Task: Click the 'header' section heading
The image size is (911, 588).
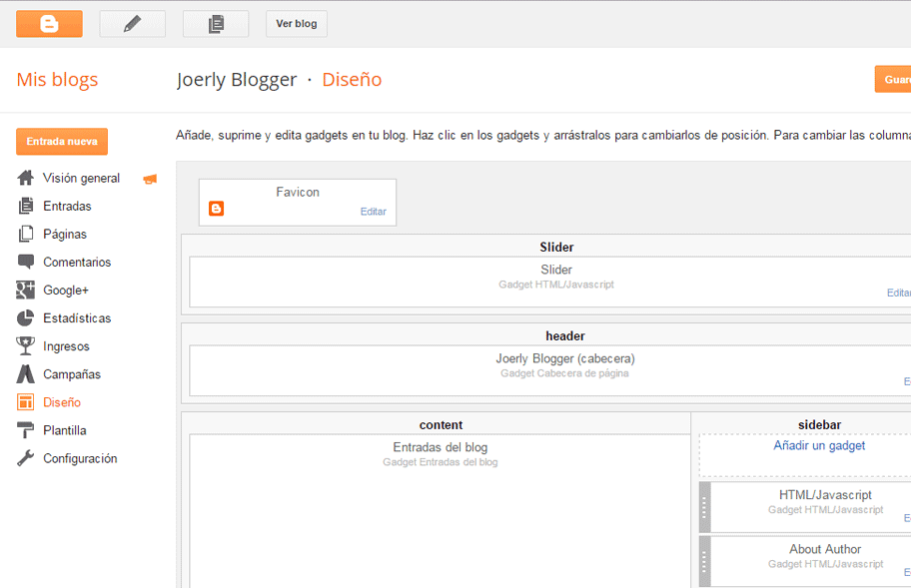Action: pyautogui.click(x=565, y=336)
